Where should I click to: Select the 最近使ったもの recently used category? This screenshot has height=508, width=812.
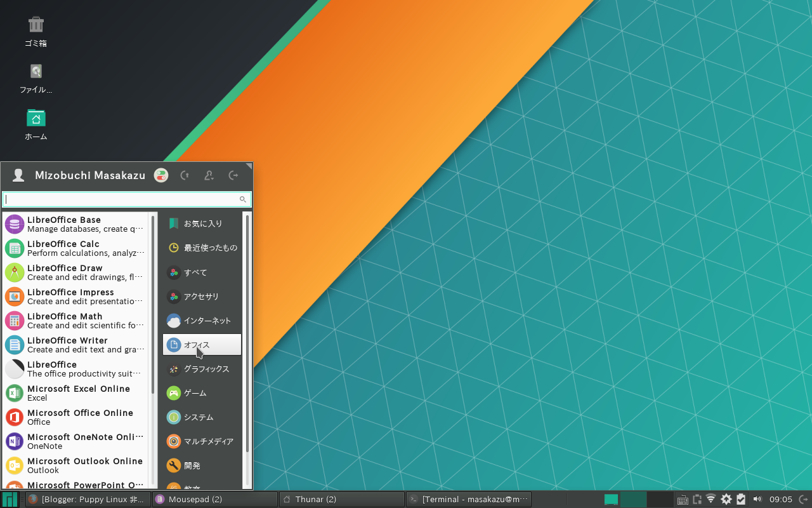tap(202, 248)
